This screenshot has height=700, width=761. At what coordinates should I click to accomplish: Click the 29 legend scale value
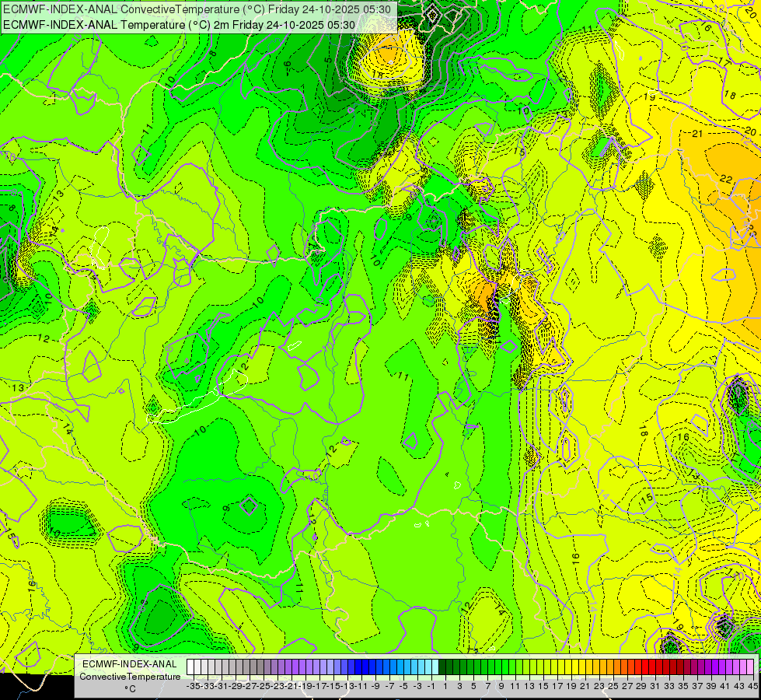pyautogui.click(x=641, y=686)
